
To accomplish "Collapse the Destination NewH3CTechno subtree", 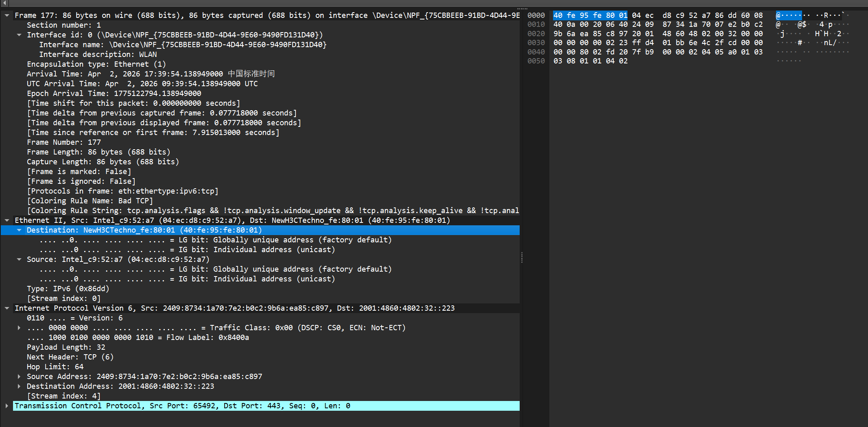I will click(x=19, y=230).
